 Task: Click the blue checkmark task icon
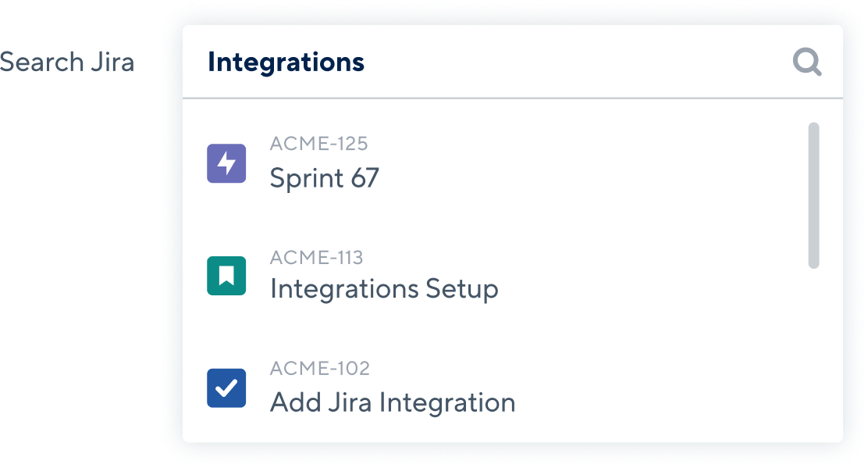click(226, 388)
